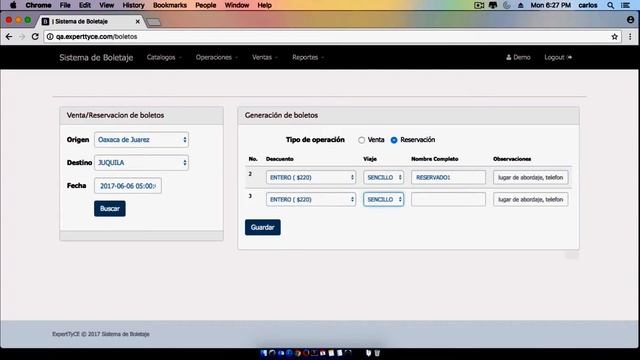Click the browser forward arrow
Viewport: 640px width, 360px height.
(22, 37)
